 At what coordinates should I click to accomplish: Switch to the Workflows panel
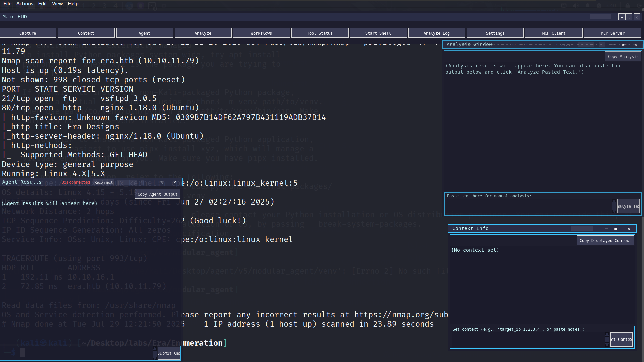pyautogui.click(x=261, y=33)
